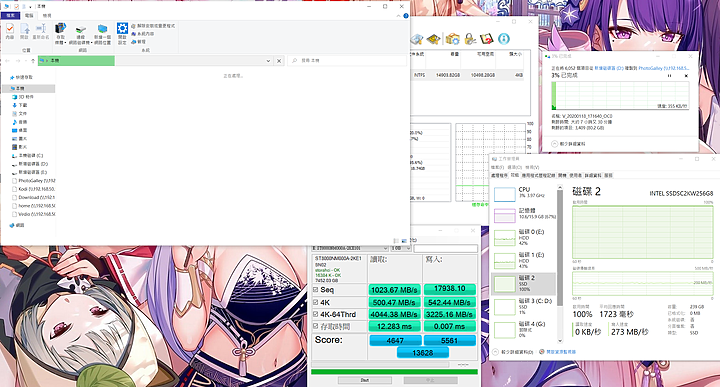Screen dimensions: 720x387
Task: Click copy dialog speed progress graph
Action: [x=620, y=95]
